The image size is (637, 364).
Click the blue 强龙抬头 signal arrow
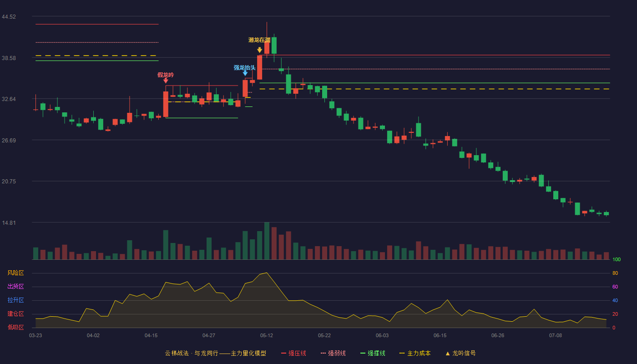(245, 73)
